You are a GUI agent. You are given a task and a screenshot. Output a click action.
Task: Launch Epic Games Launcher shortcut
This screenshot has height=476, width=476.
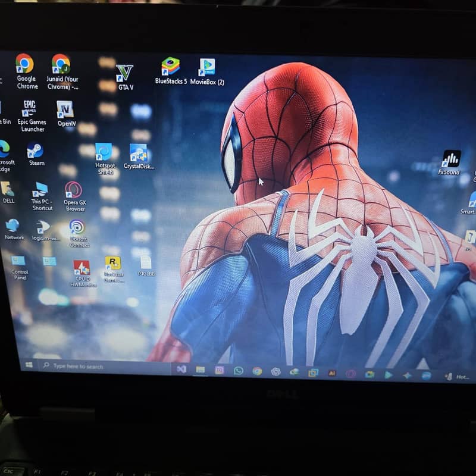[32, 116]
